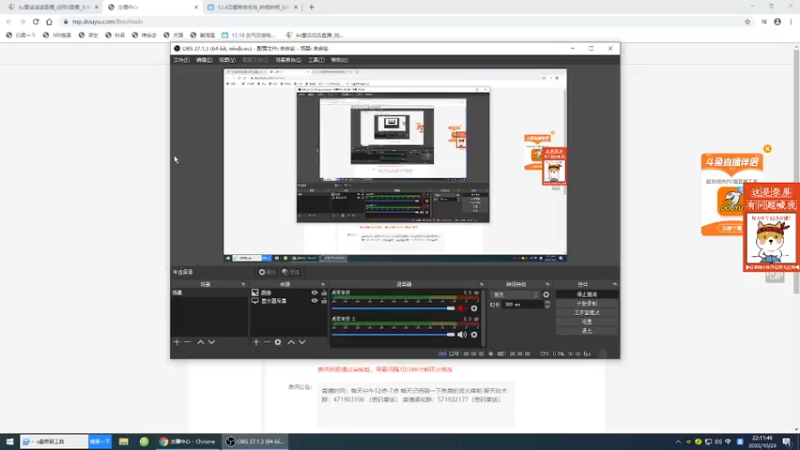The width and height of the screenshot is (800, 450).
Task: Add a new scene with the plus icon
Action: point(177,342)
